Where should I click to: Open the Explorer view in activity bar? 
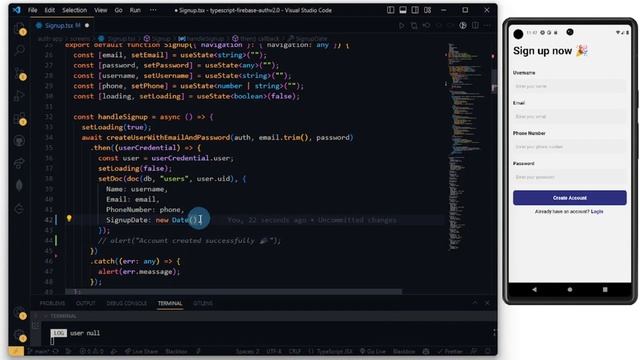(19, 29)
